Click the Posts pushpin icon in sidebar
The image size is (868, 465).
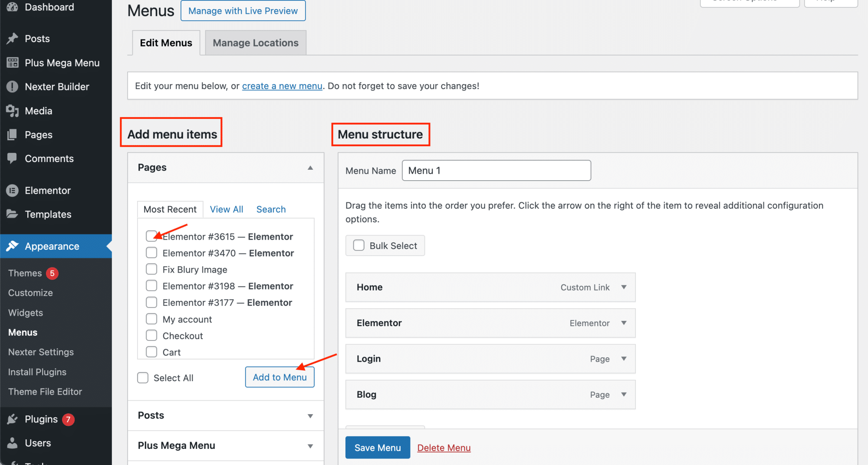13,39
